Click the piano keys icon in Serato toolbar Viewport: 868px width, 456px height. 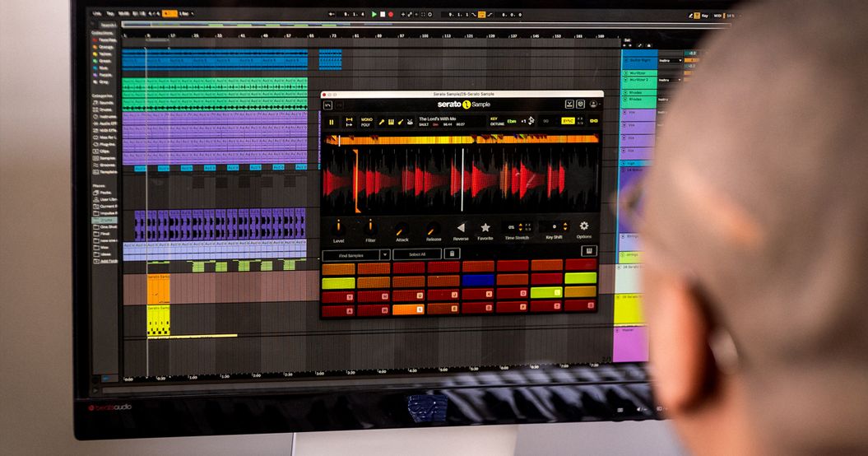[391, 122]
